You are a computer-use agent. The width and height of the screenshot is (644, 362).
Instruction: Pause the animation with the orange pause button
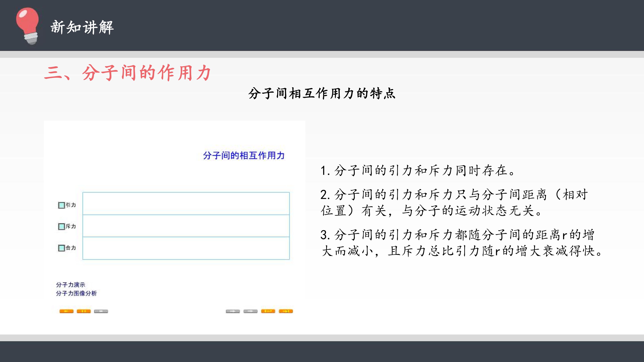pyautogui.click(x=84, y=311)
